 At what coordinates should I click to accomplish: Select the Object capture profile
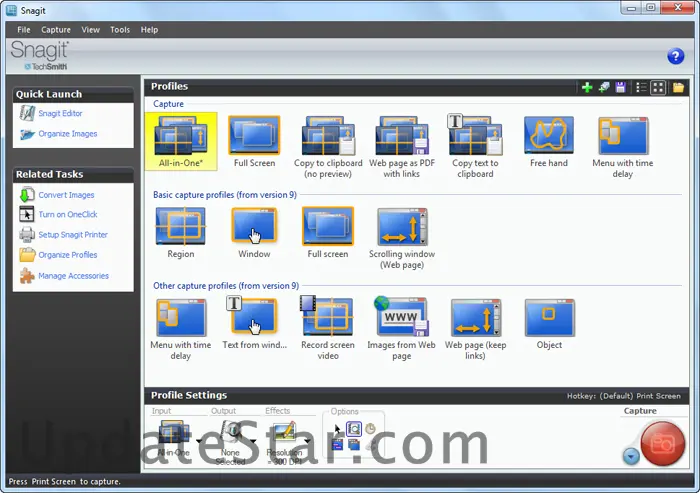click(x=549, y=323)
